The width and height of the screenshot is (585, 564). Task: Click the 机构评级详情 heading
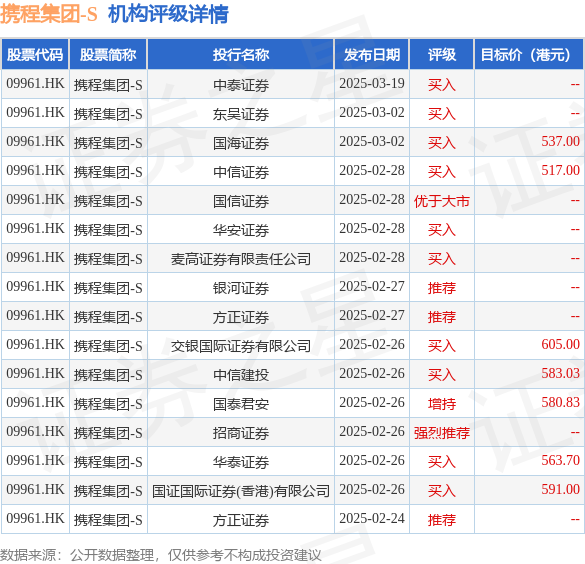[168, 14]
